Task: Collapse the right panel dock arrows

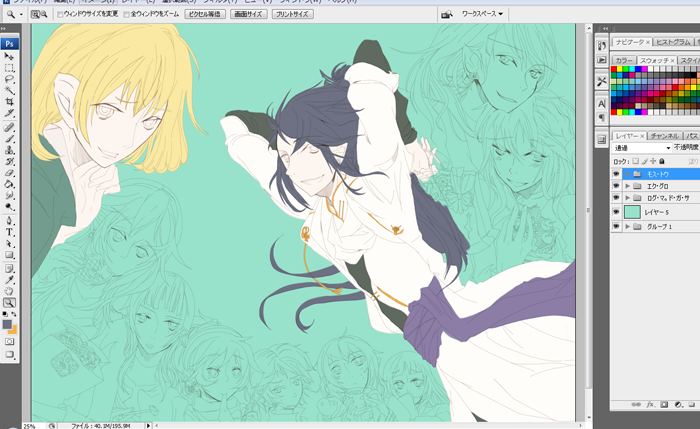Action: coord(605,29)
